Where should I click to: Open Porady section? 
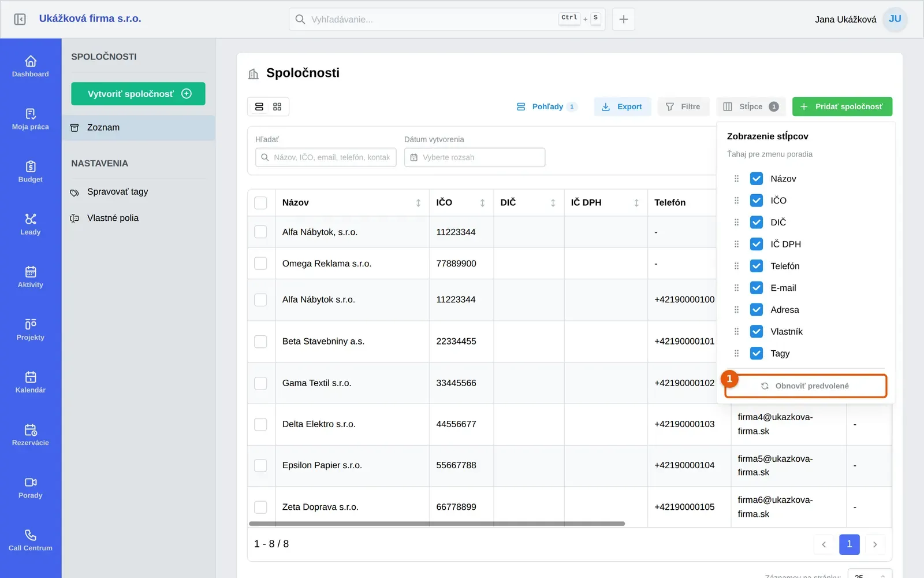coord(31,487)
